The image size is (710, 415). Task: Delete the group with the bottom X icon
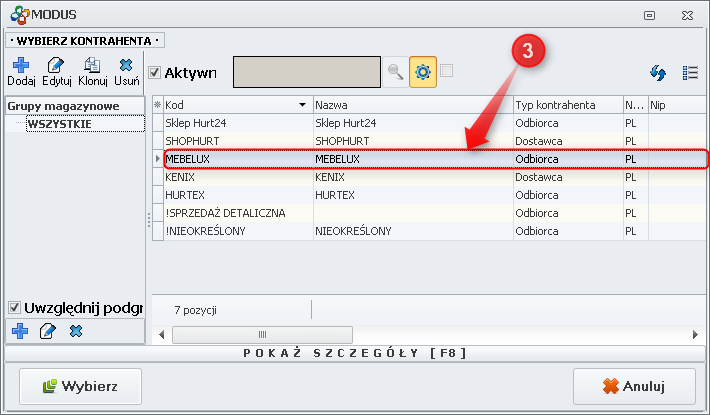(76, 331)
